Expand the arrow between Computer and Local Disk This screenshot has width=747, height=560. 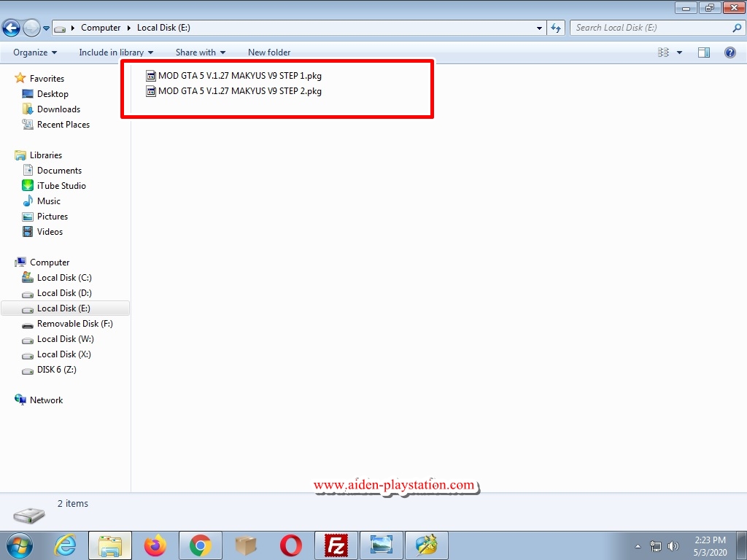pos(128,28)
